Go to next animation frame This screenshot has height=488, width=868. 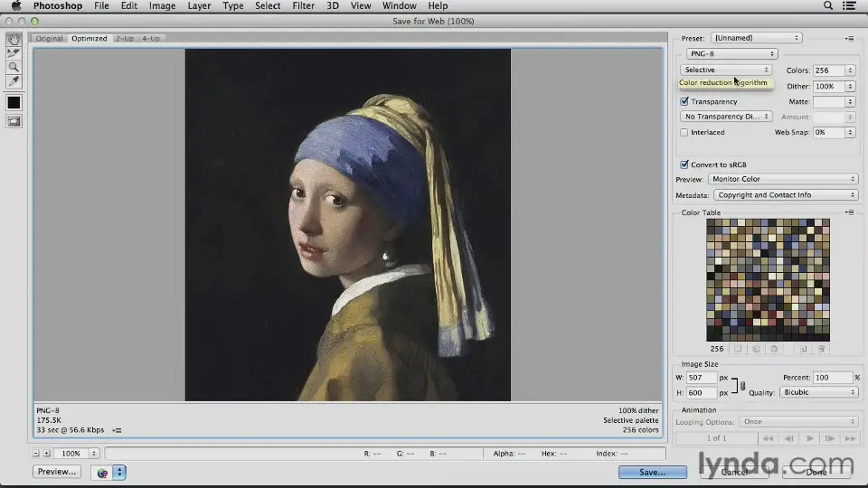coord(829,438)
